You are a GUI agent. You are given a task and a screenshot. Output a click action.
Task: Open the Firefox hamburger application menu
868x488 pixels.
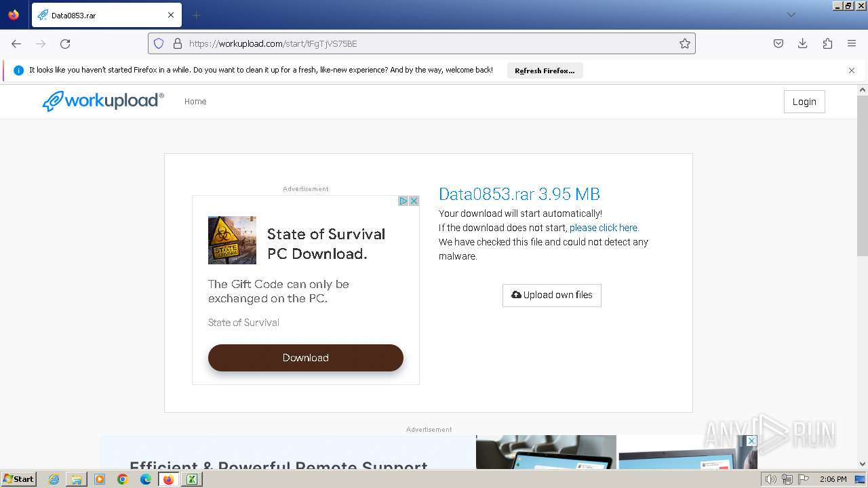[x=852, y=43]
